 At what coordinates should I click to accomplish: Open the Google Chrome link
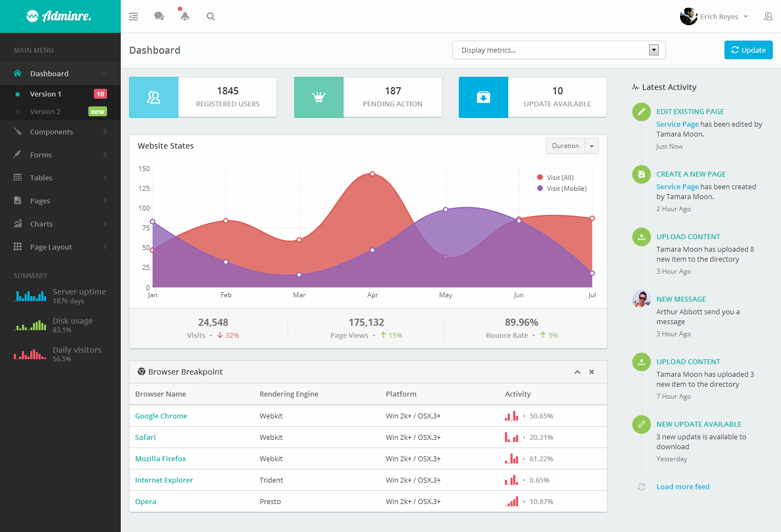pyautogui.click(x=161, y=416)
